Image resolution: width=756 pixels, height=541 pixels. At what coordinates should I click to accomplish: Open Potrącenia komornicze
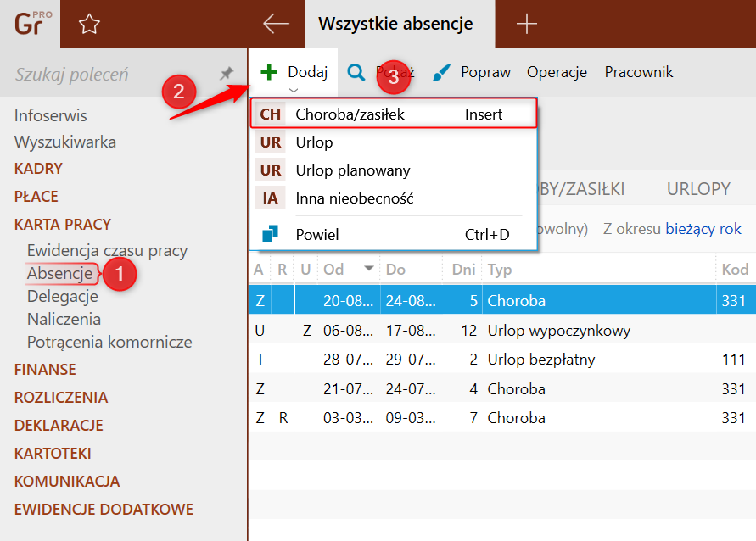coord(109,342)
